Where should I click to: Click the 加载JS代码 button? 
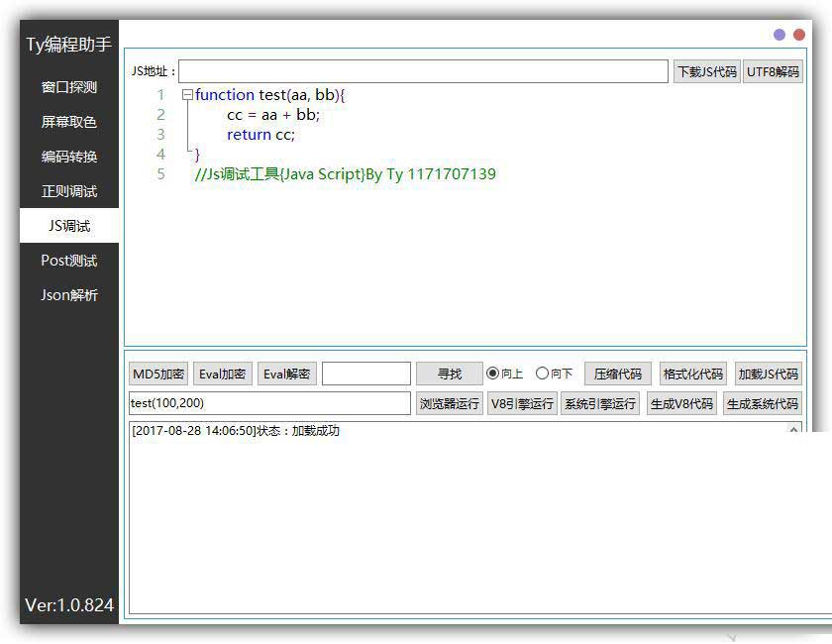coord(769,374)
